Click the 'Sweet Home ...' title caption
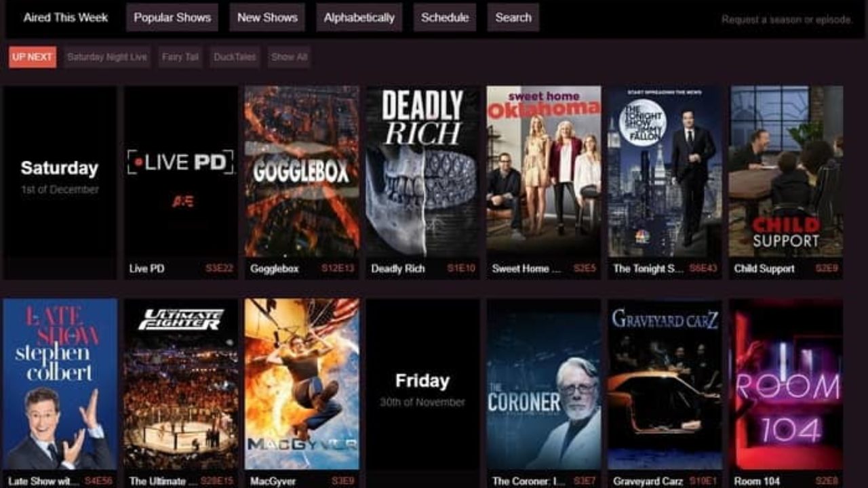This screenshot has width=868, height=488. pos(527,268)
